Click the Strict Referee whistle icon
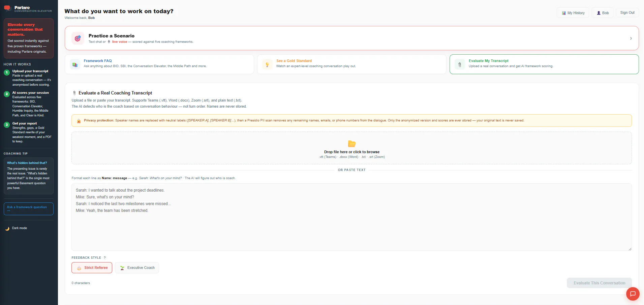 click(x=79, y=268)
